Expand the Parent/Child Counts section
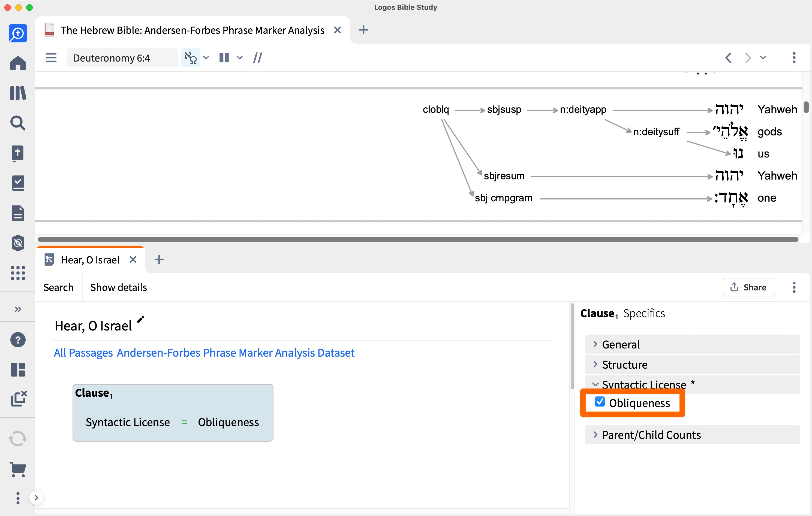The image size is (812, 516). click(692, 435)
